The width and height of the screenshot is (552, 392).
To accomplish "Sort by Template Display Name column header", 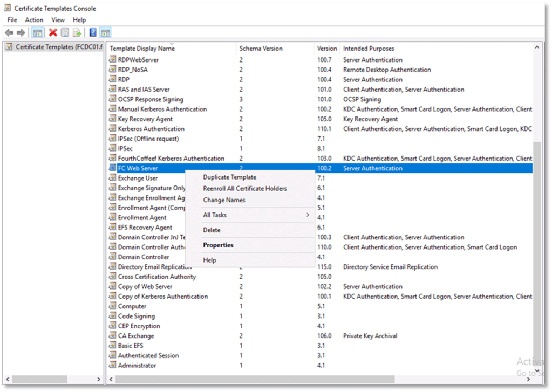I will click(142, 49).
